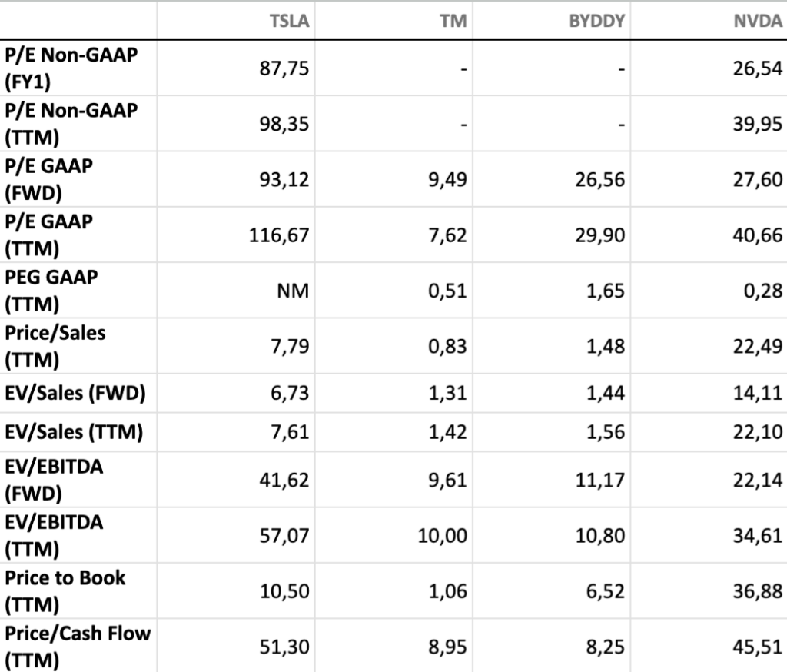
Task: Click the NM cell for TSLA
Action: pos(294,291)
